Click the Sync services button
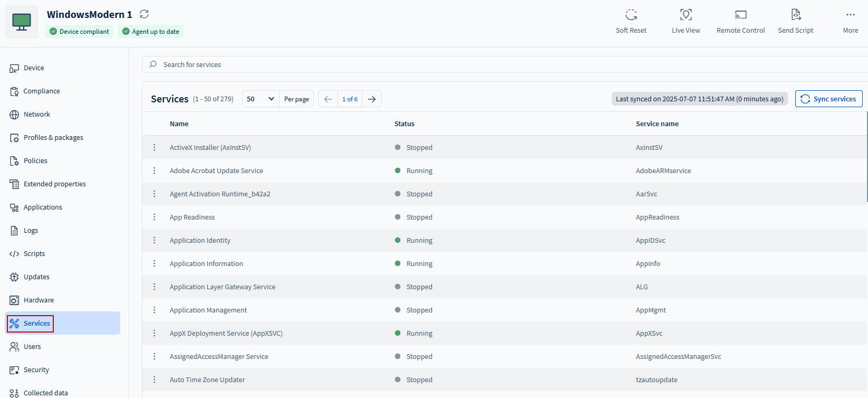The image size is (868, 398). pos(828,99)
